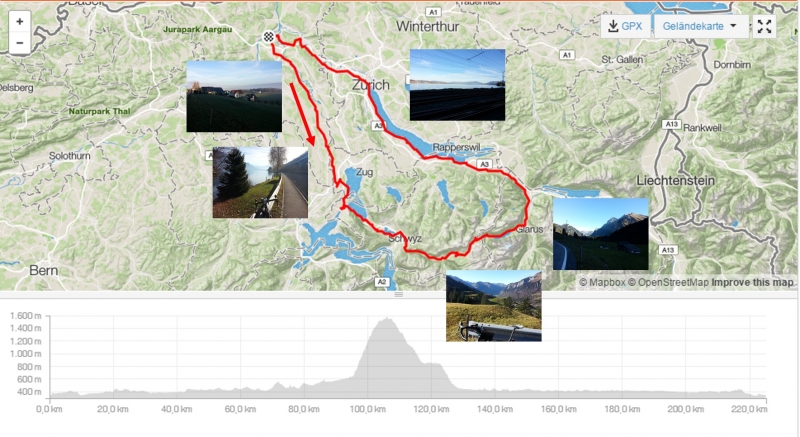Zoom in with the plus button

point(19,22)
